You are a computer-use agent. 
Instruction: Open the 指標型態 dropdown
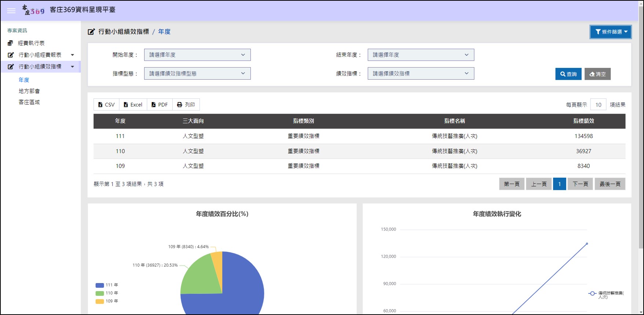pyautogui.click(x=197, y=73)
